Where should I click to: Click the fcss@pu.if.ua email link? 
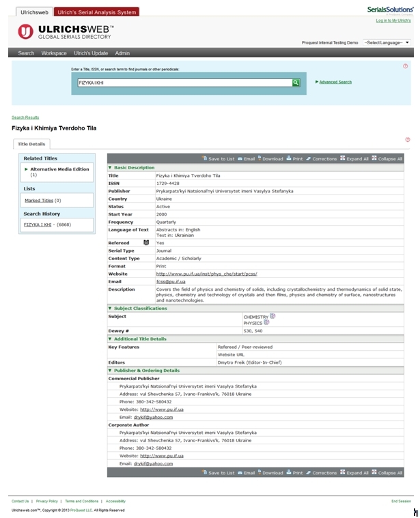pos(171,281)
